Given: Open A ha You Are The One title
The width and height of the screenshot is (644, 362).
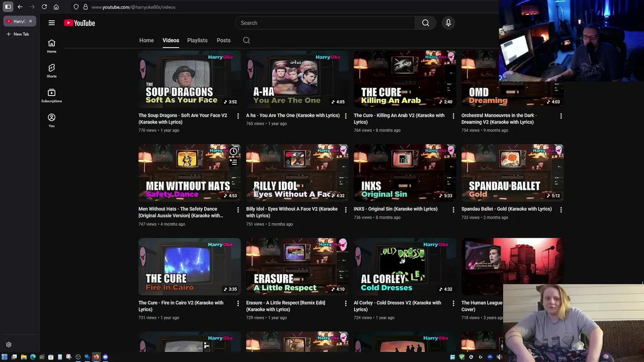Looking at the screenshot, I should click(293, 115).
